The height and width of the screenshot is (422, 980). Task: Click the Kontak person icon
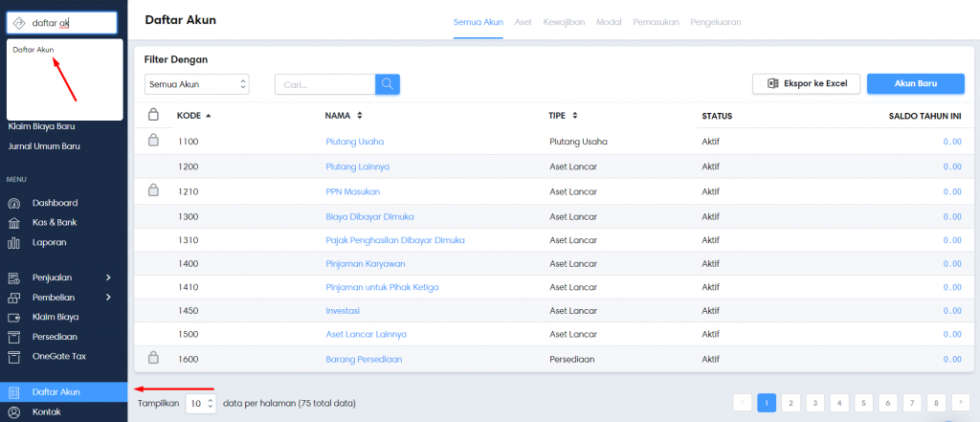click(x=13, y=412)
